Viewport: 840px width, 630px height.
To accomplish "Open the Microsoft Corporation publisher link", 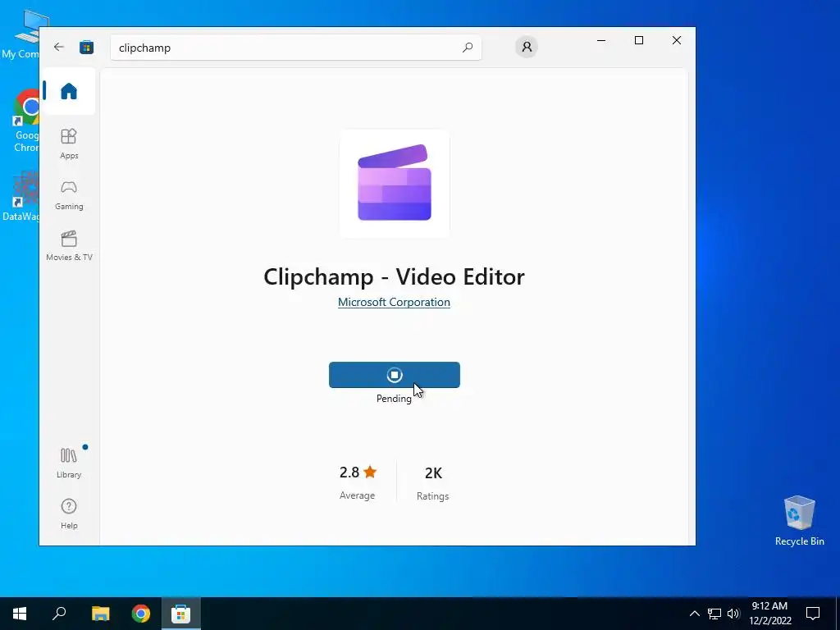I will click(394, 302).
